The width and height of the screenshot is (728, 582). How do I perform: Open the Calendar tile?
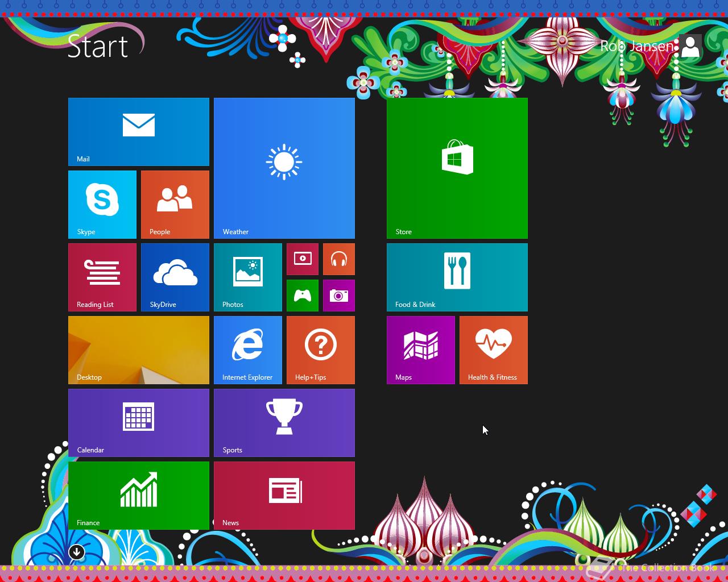tap(139, 423)
